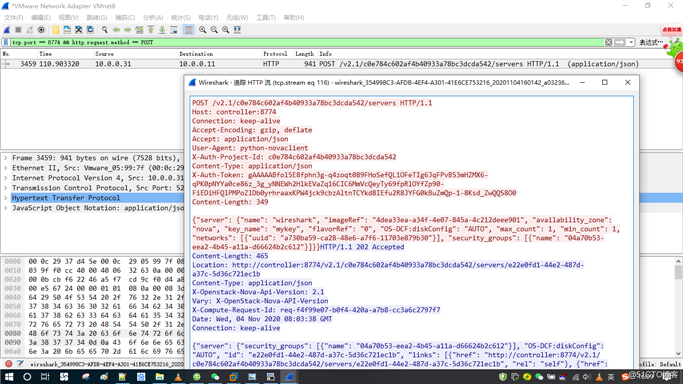This screenshot has height=384, width=683.
Task: Zoom in on packet text
Action: (x=203, y=30)
